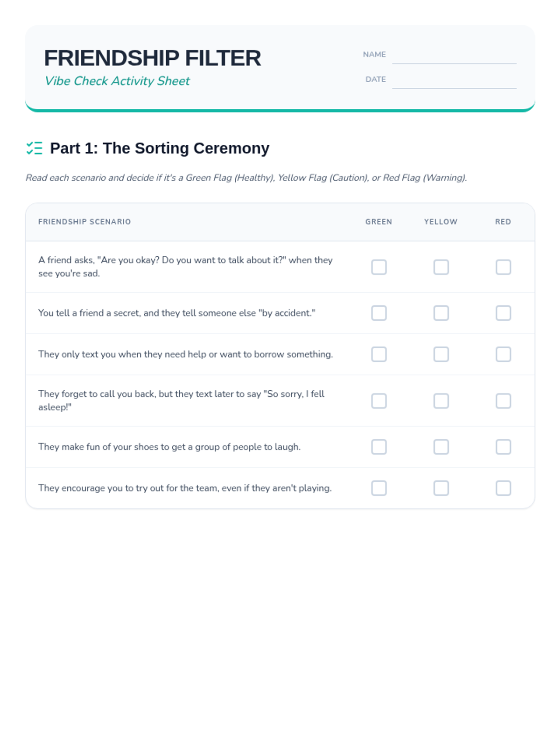Select the RED column header

pos(503,222)
